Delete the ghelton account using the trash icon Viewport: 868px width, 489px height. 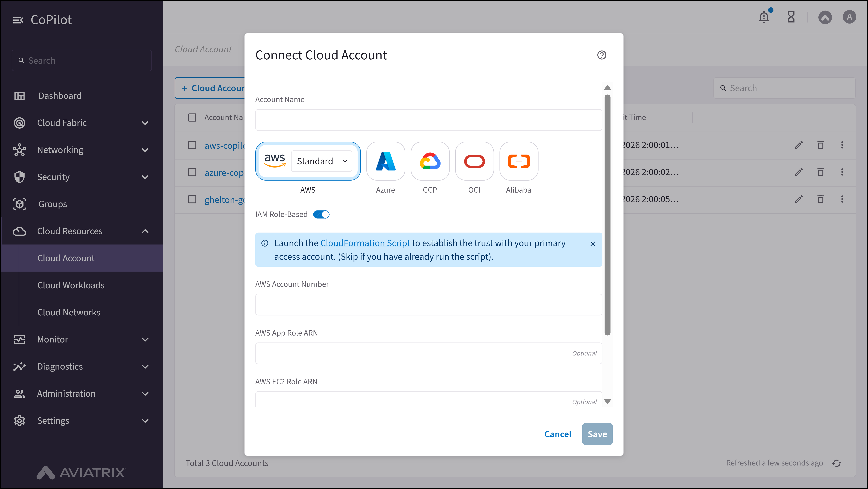click(x=820, y=199)
